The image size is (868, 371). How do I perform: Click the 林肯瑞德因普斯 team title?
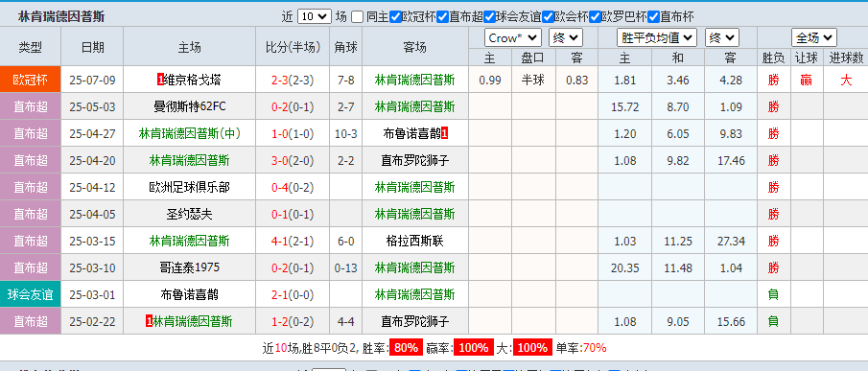click(60, 16)
